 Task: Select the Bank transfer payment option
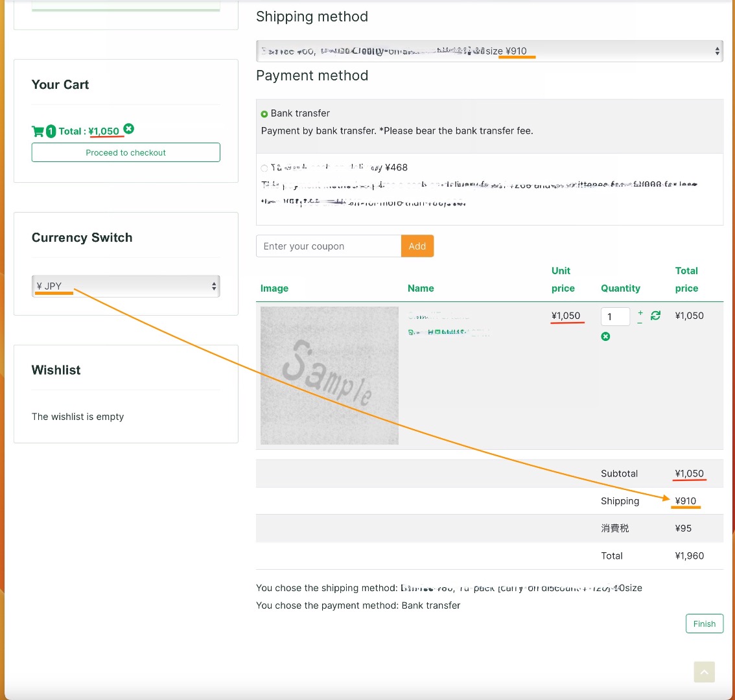coord(264,114)
